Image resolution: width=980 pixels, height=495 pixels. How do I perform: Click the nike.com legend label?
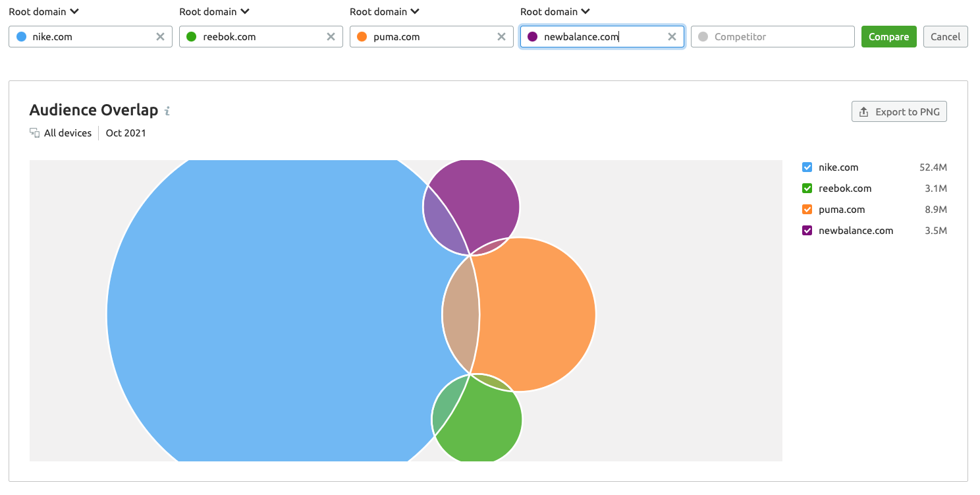[x=838, y=167]
